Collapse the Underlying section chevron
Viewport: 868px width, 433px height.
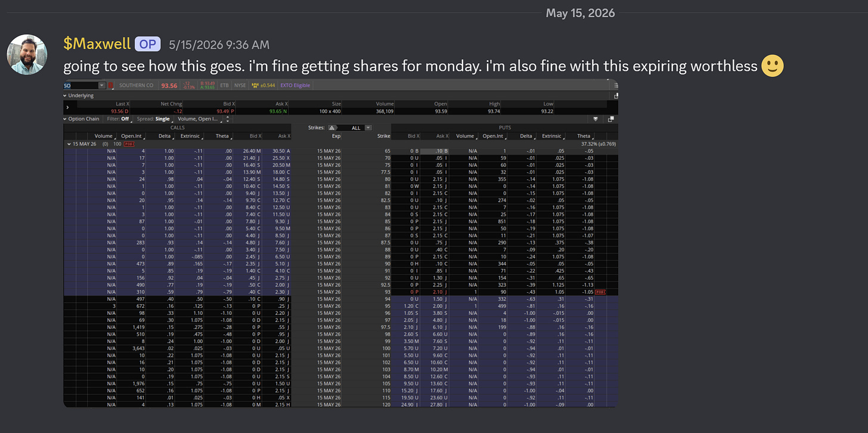coord(66,95)
